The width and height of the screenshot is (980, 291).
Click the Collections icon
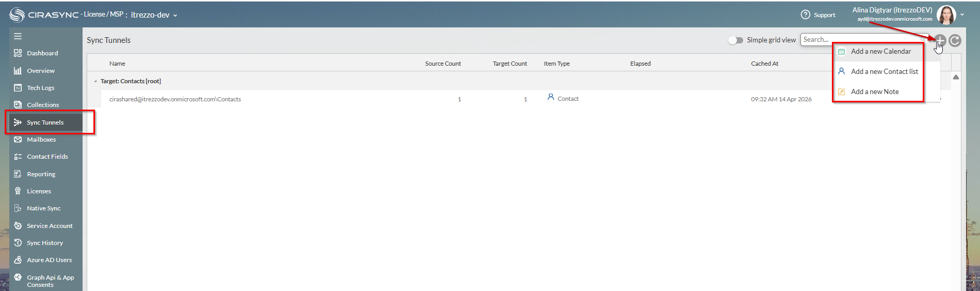[x=18, y=104]
